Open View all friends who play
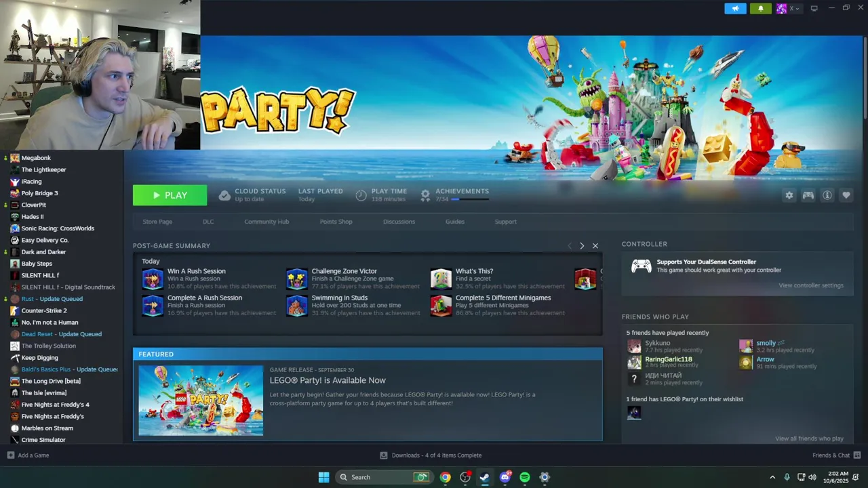868x488 pixels. pos(809,439)
